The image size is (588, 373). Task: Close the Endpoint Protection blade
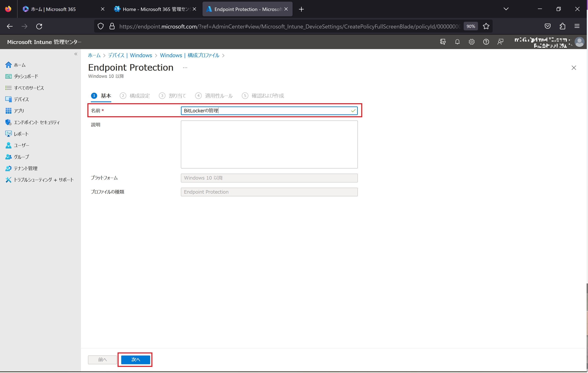[574, 68]
